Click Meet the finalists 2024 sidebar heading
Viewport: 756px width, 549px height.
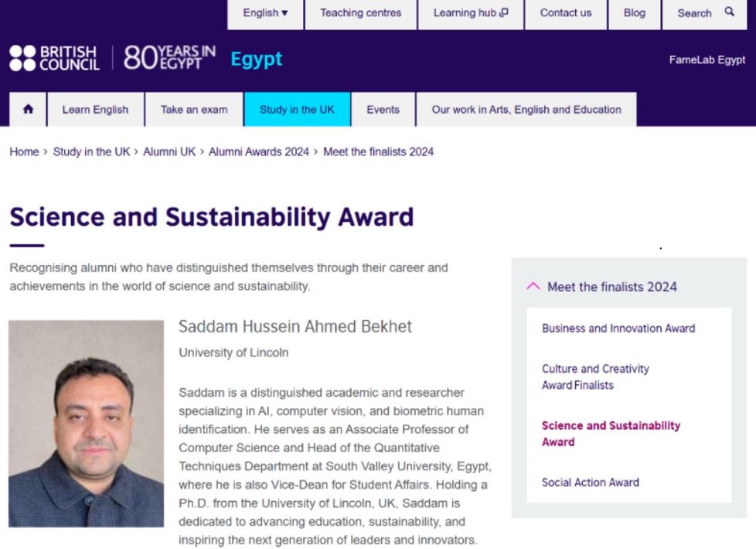pos(612,287)
